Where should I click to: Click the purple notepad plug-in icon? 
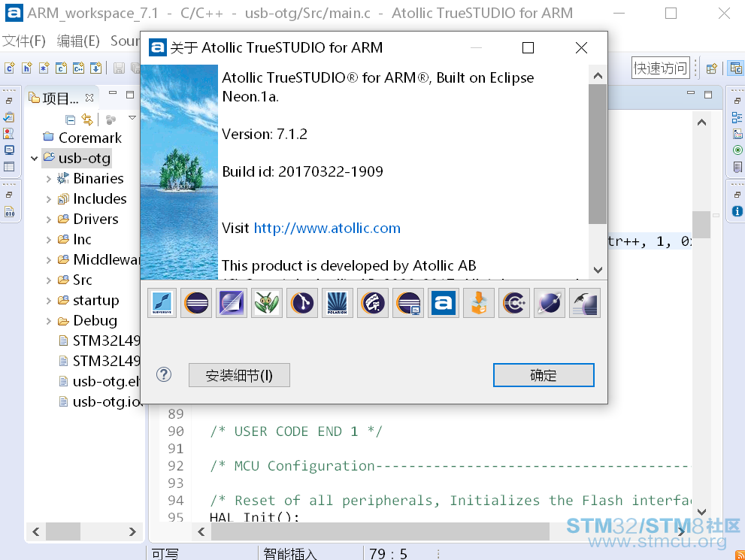point(232,303)
